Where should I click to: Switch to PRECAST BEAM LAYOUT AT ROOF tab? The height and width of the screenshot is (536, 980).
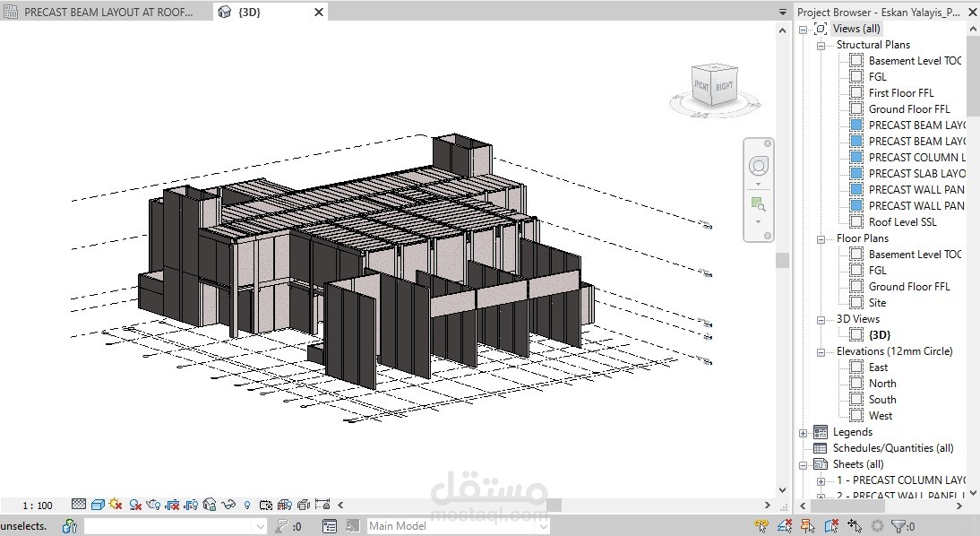point(107,12)
